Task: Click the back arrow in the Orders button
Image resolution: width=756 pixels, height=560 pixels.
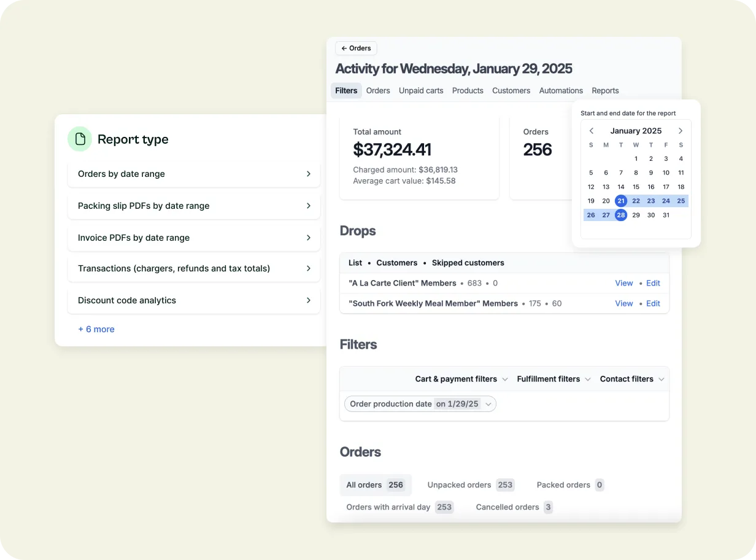Action: (344, 48)
